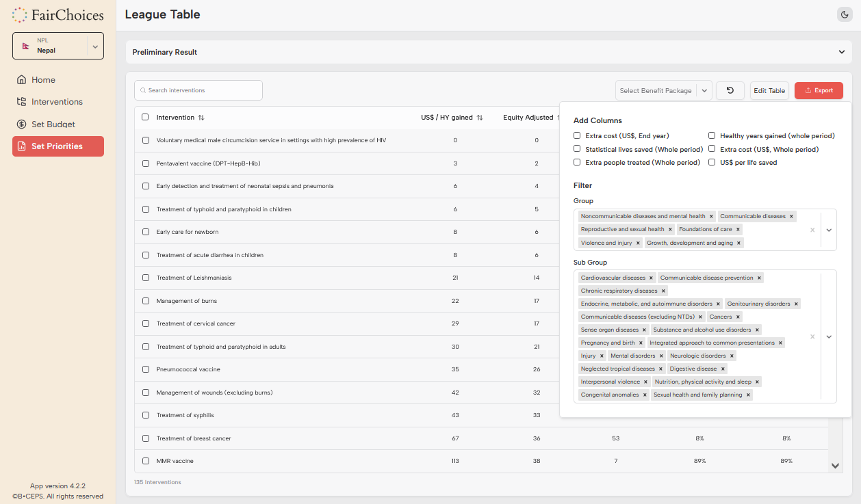Click the red Export button
Screen dimensions: 861x504
coord(819,90)
